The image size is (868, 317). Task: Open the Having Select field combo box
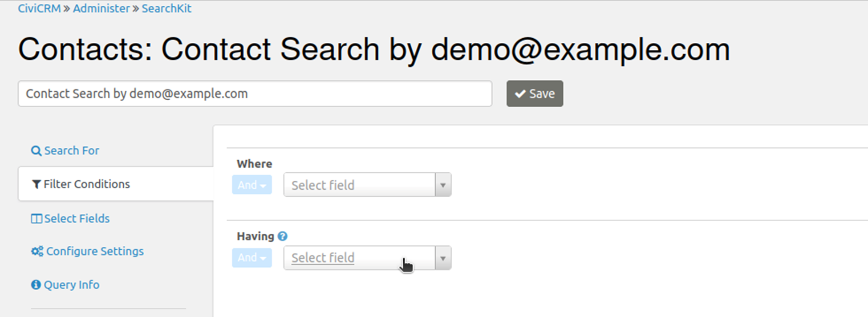click(359, 258)
